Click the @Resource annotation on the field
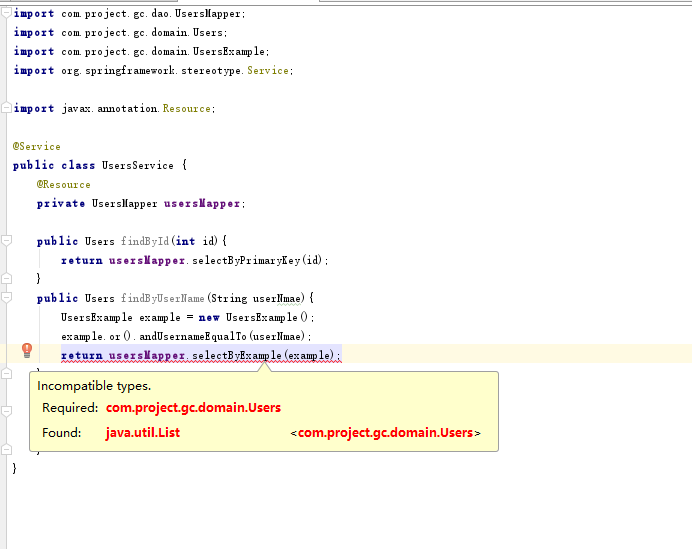This screenshot has height=549, width=692. tap(64, 184)
